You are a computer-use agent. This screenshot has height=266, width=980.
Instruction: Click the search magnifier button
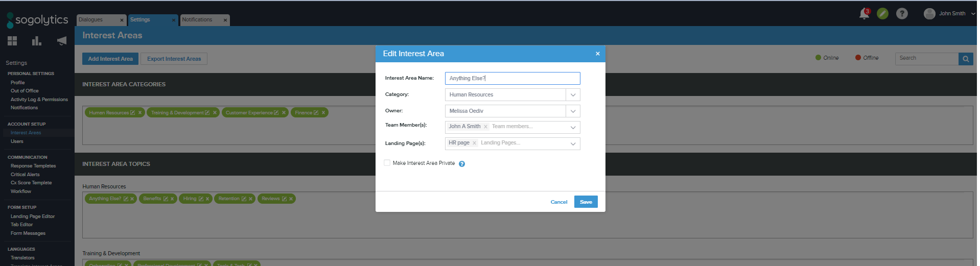coord(965,59)
